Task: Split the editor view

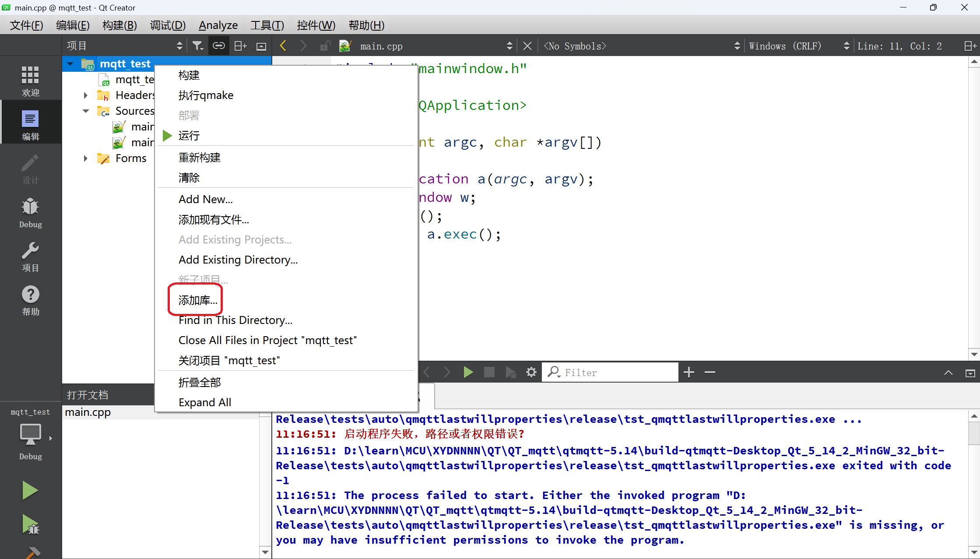Action: (970, 46)
